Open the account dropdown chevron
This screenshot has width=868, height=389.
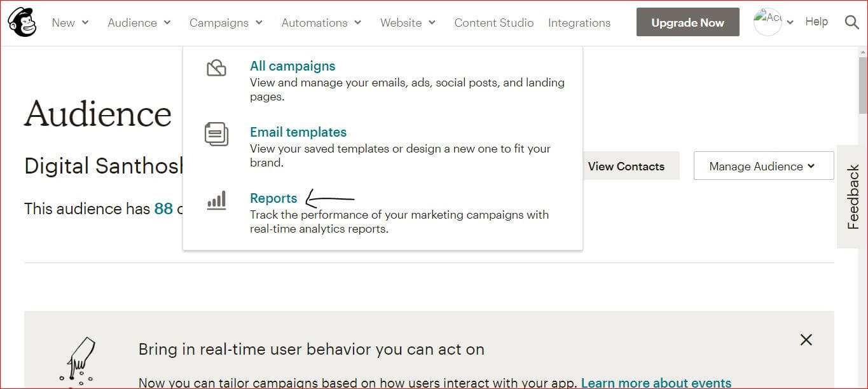click(x=790, y=22)
